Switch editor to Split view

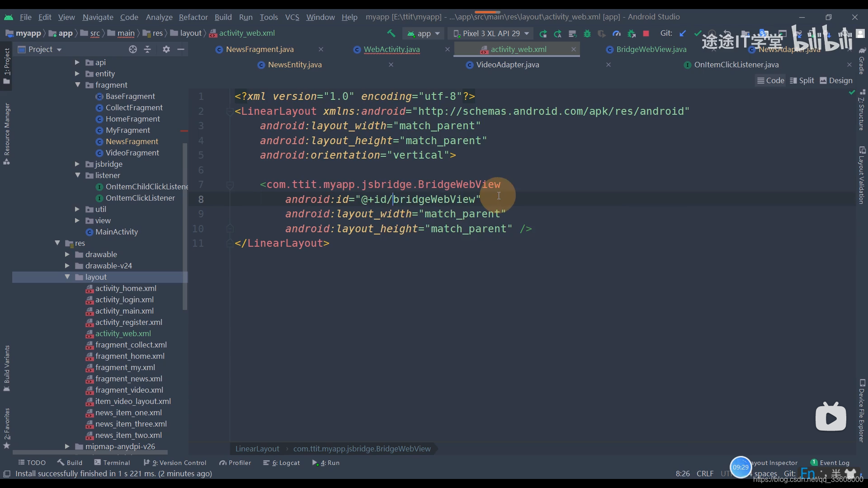(x=802, y=80)
